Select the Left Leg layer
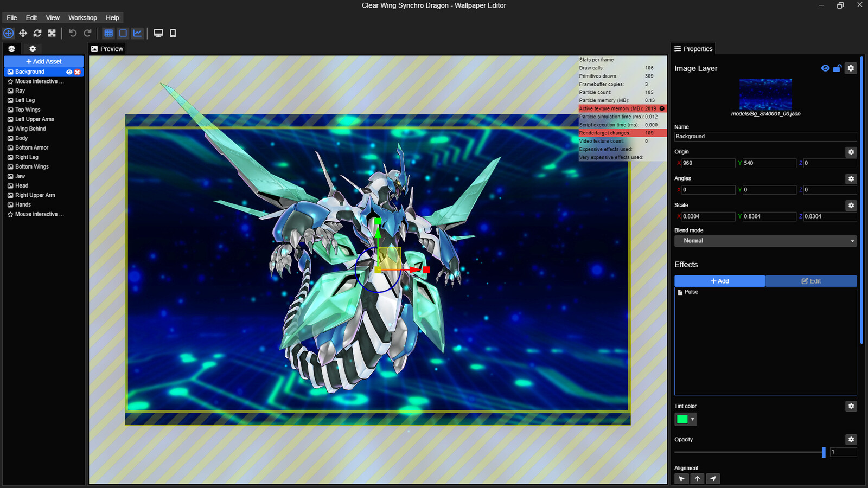The width and height of the screenshot is (868, 488). click(43, 100)
